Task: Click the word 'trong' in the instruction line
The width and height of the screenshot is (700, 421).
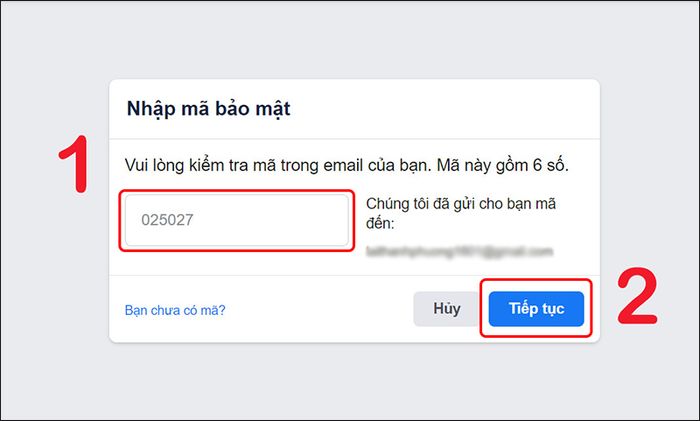Action: (299, 167)
